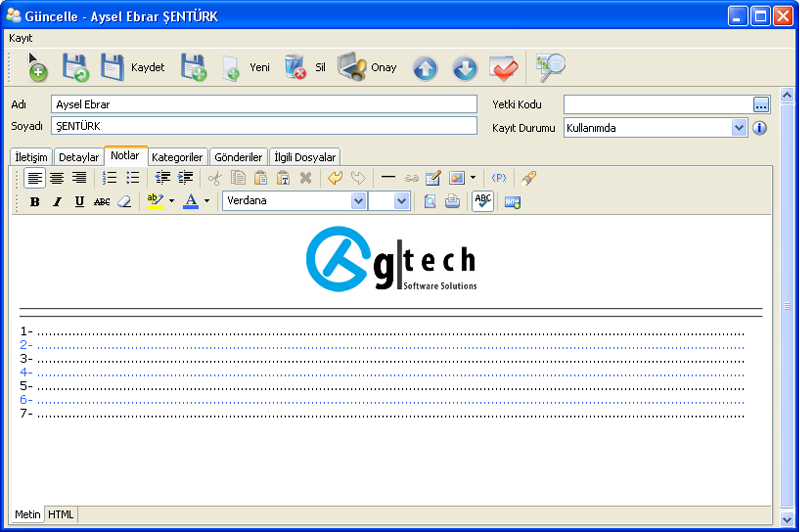Click the Soyadı input field
800x532 pixels.
[x=264, y=126]
